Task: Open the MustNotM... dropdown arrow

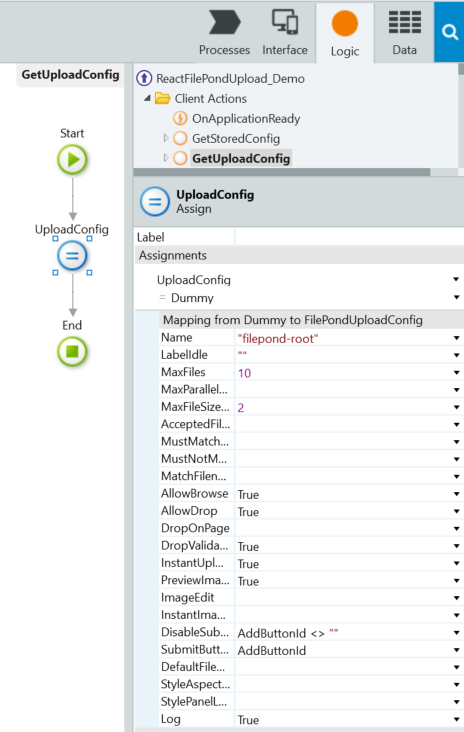Action: [x=456, y=459]
